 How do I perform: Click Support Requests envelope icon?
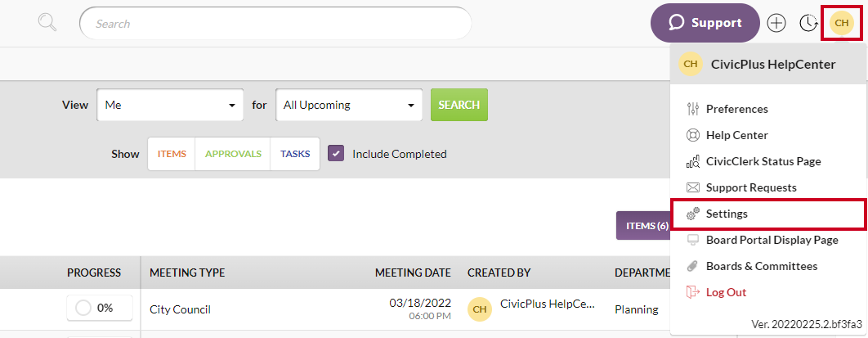(x=693, y=187)
